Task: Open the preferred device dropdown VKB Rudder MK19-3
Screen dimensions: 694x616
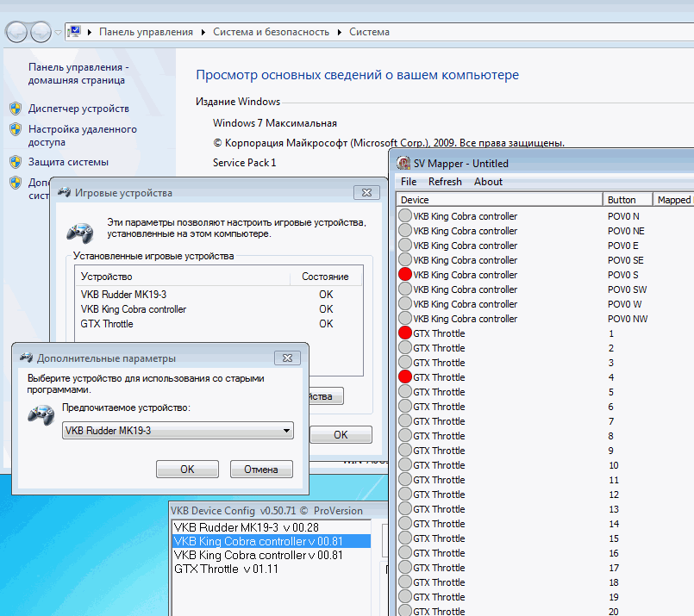Action: pos(178,430)
